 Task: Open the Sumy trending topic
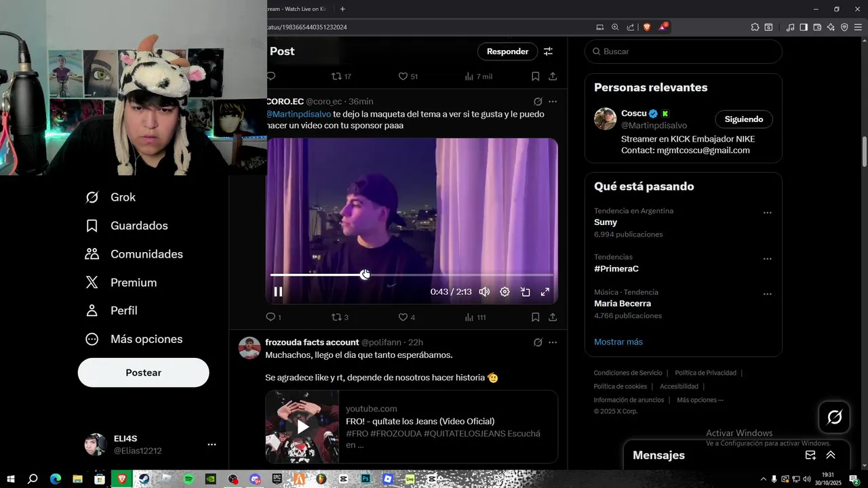pos(606,222)
